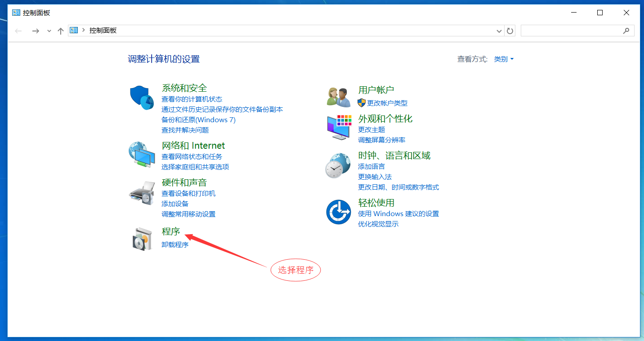The image size is (644, 341).
Task: Click the search input field
Action: coord(576,30)
